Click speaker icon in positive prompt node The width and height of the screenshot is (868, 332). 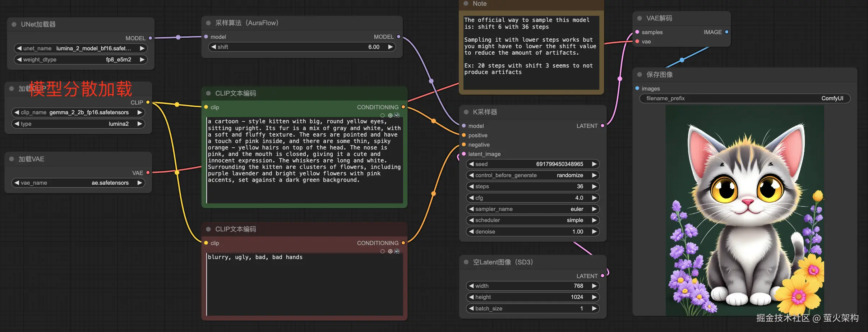coord(397,115)
